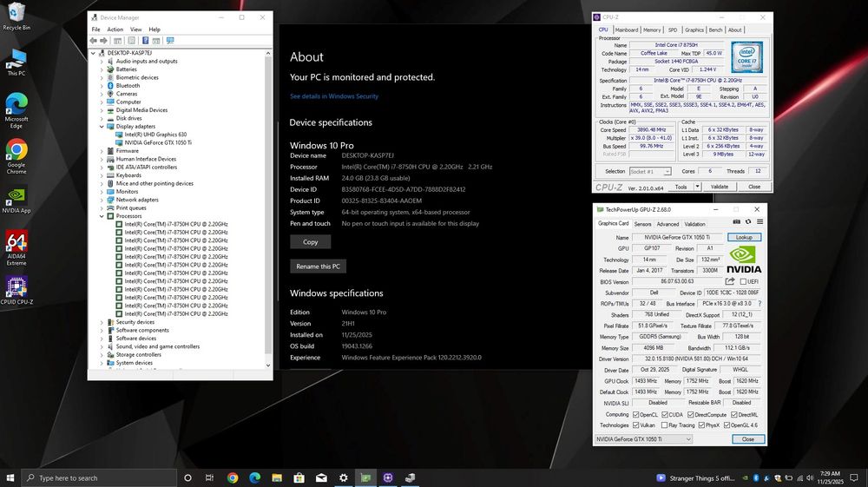Open This PC desktop icon
Screen dimensions: 868x487
click(x=16, y=63)
